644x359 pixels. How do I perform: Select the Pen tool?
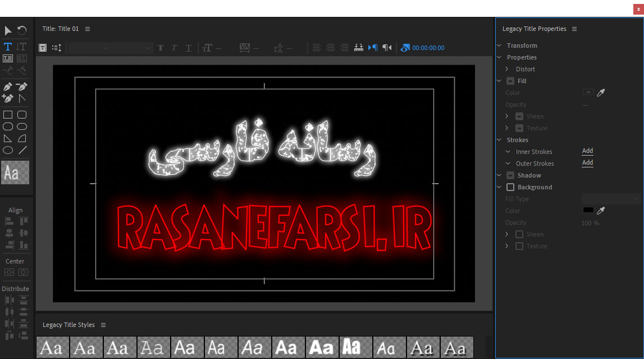(x=8, y=87)
